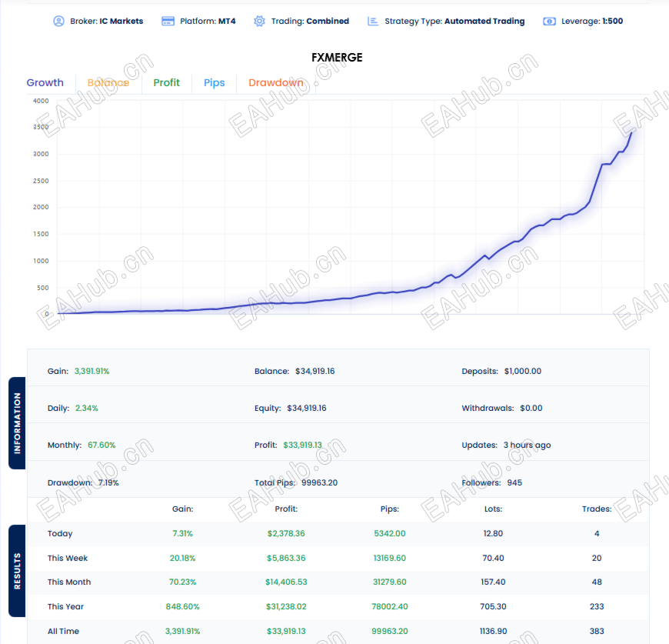The image size is (669, 644).
Task: Click the 4000 y-axis label
Action: (x=41, y=101)
